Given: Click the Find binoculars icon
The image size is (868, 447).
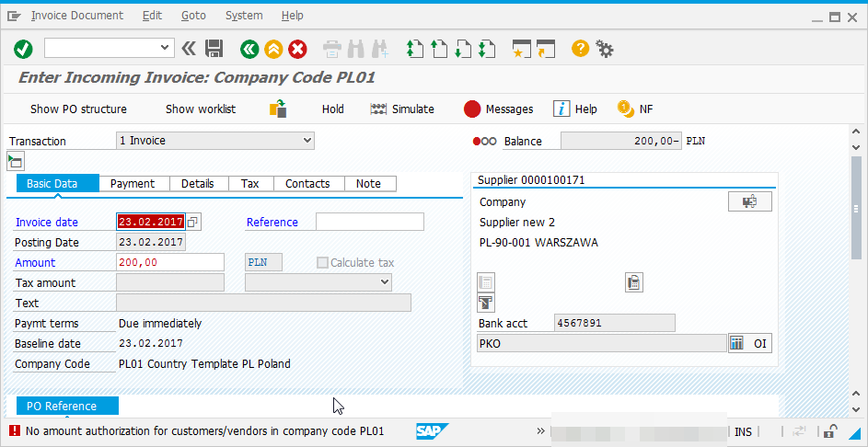Looking at the screenshot, I should click(x=356, y=50).
